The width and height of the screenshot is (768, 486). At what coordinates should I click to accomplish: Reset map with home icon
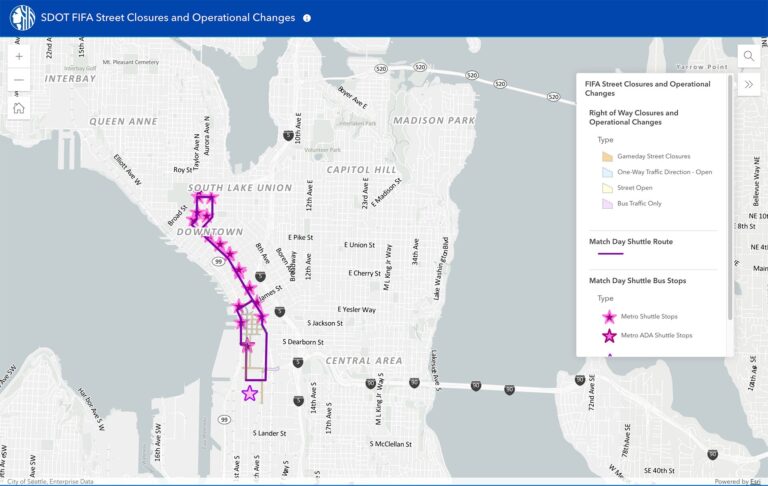pyautogui.click(x=19, y=108)
